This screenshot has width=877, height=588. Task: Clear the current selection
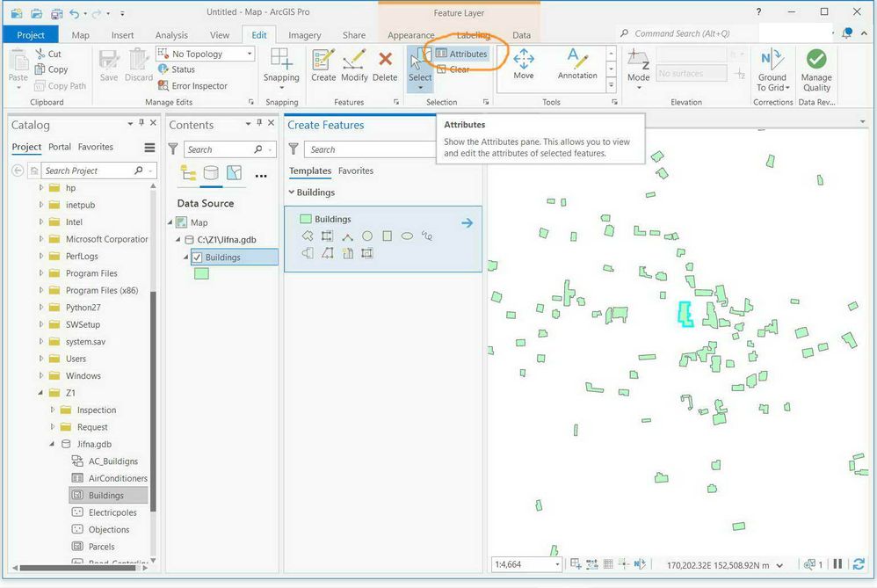[x=453, y=69]
